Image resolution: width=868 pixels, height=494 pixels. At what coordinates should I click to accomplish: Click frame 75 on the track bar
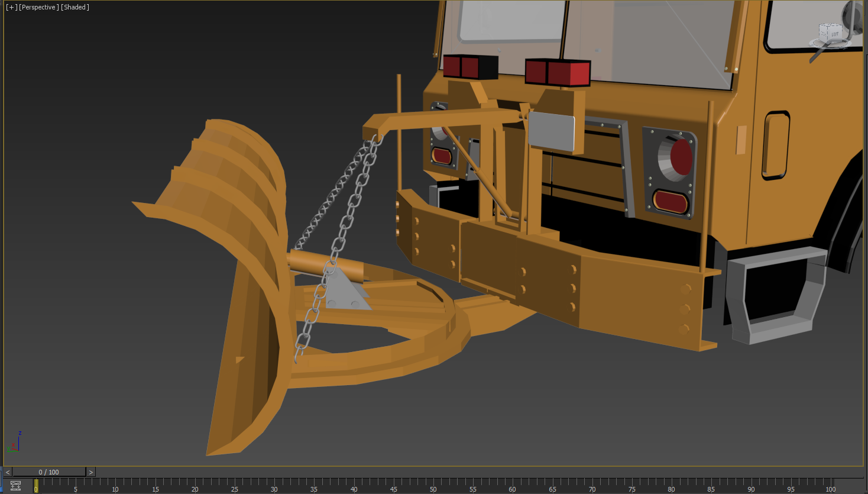click(632, 486)
